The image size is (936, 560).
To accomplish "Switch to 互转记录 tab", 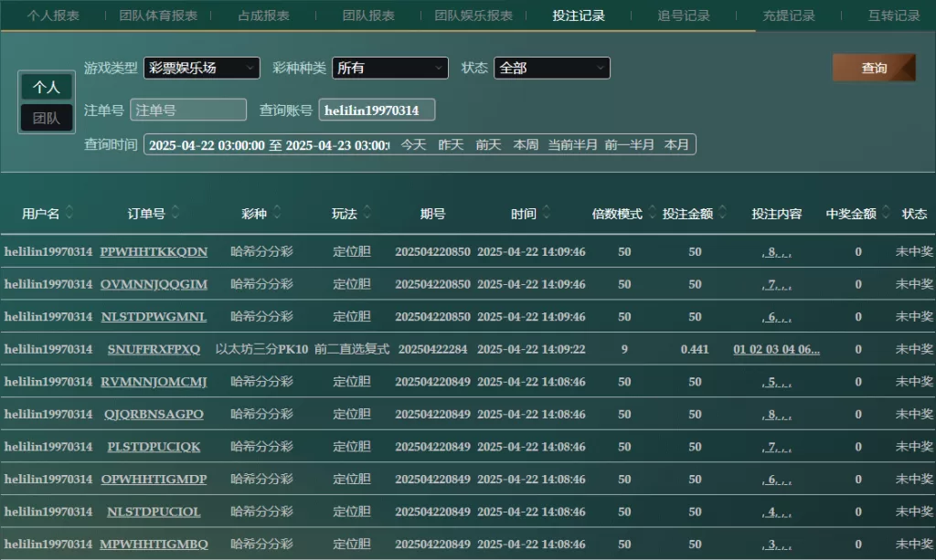I will 894,16.
